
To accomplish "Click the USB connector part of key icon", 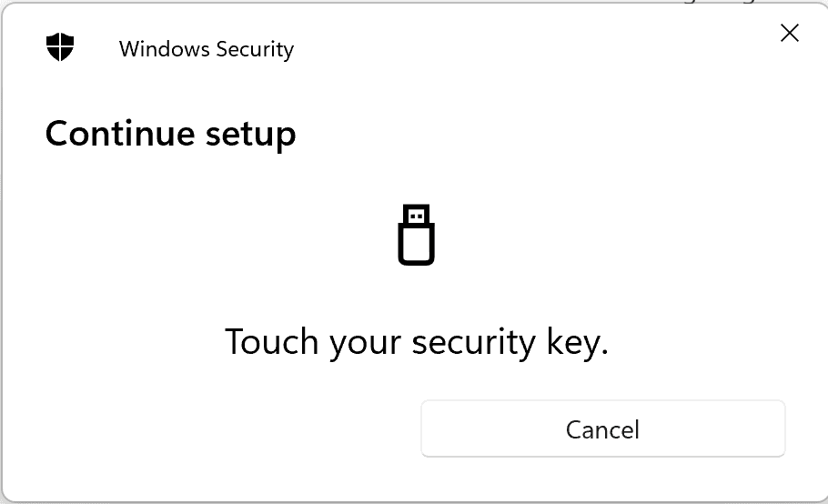I will click(416, 215).
